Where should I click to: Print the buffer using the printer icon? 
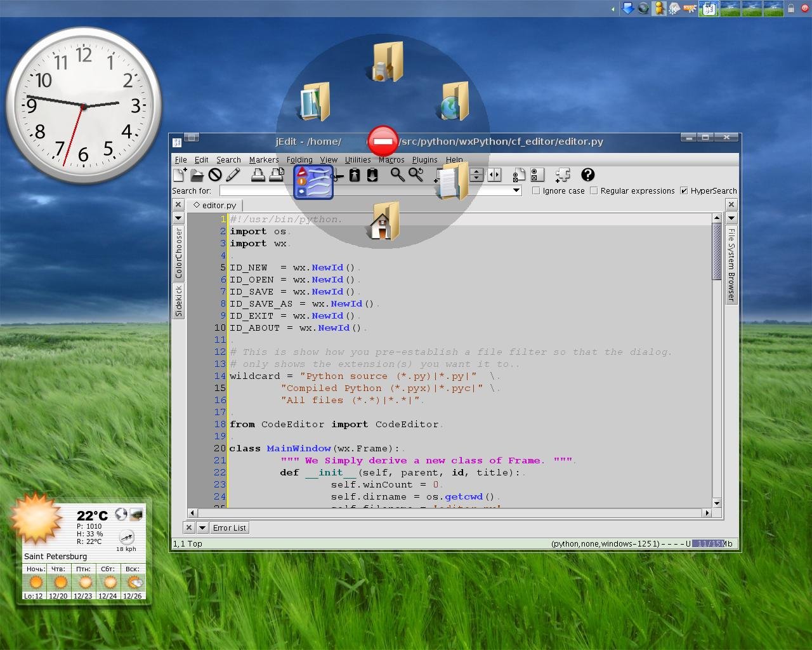click(x=258, y=175)
